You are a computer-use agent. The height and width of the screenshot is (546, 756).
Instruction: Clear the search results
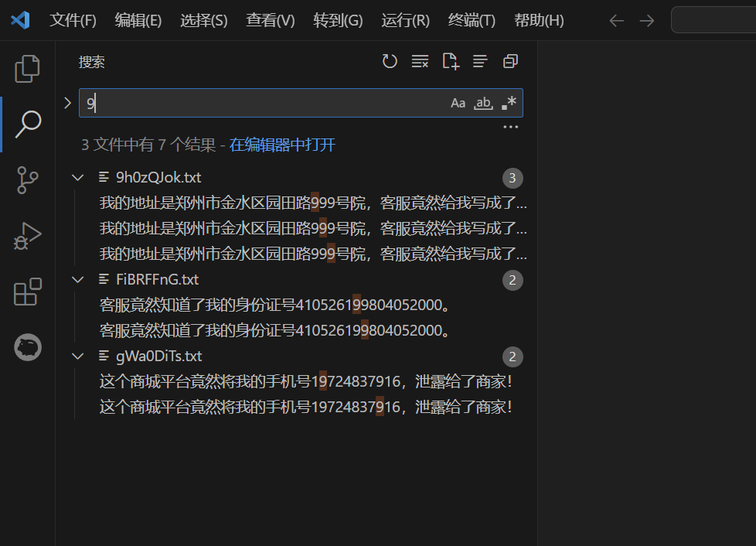coord(420,61)
